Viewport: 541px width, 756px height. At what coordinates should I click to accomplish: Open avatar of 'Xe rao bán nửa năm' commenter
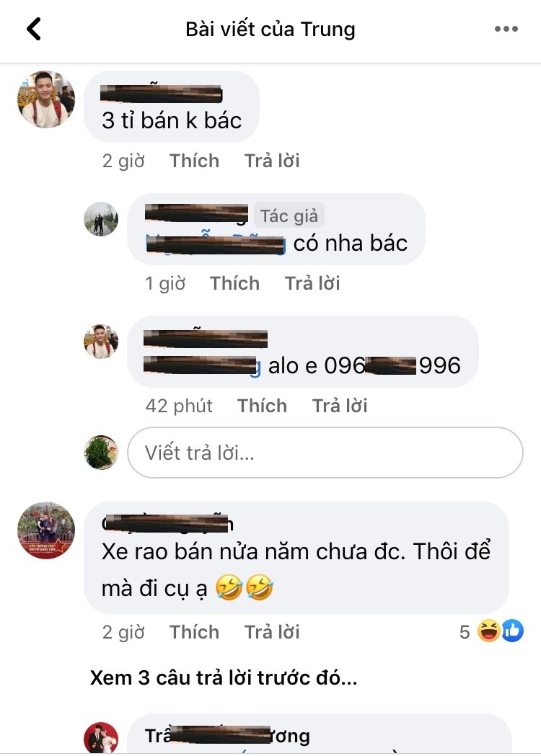pyautogui.click(x=46, y=530)
